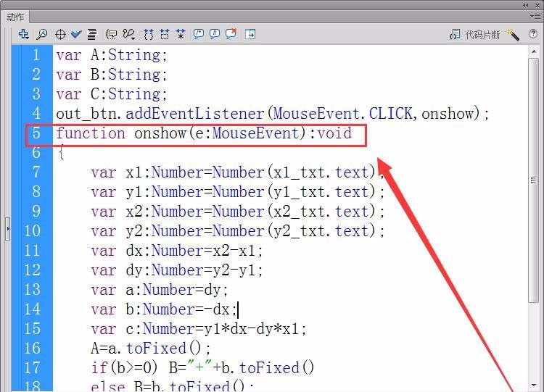Run the check syntax checkmark
Viewport: 544px width, 392px height.
click(76, 34)
